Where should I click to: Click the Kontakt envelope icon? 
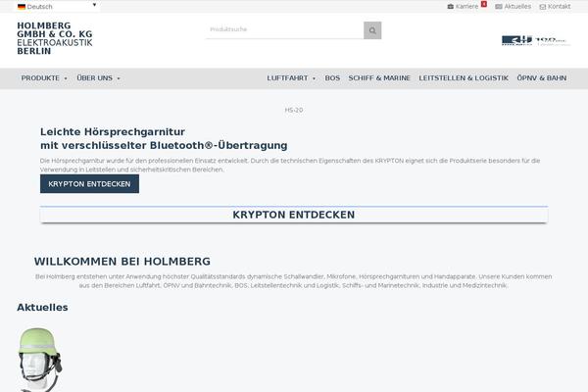(x=543, y=7)
